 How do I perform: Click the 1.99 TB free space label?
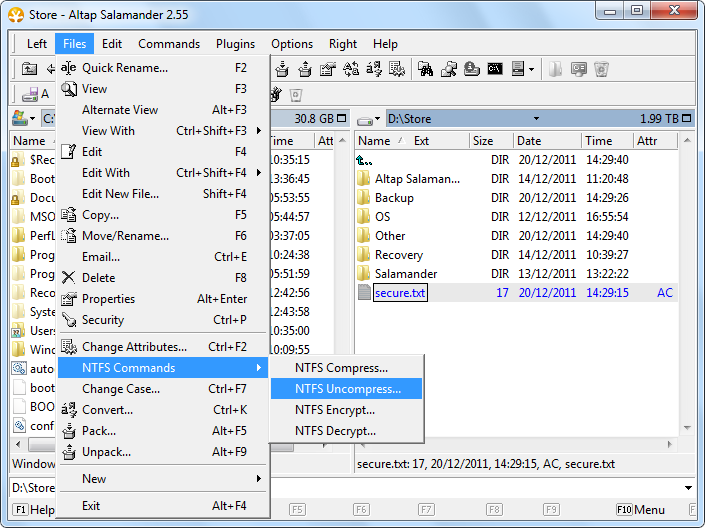click(659, 119)
